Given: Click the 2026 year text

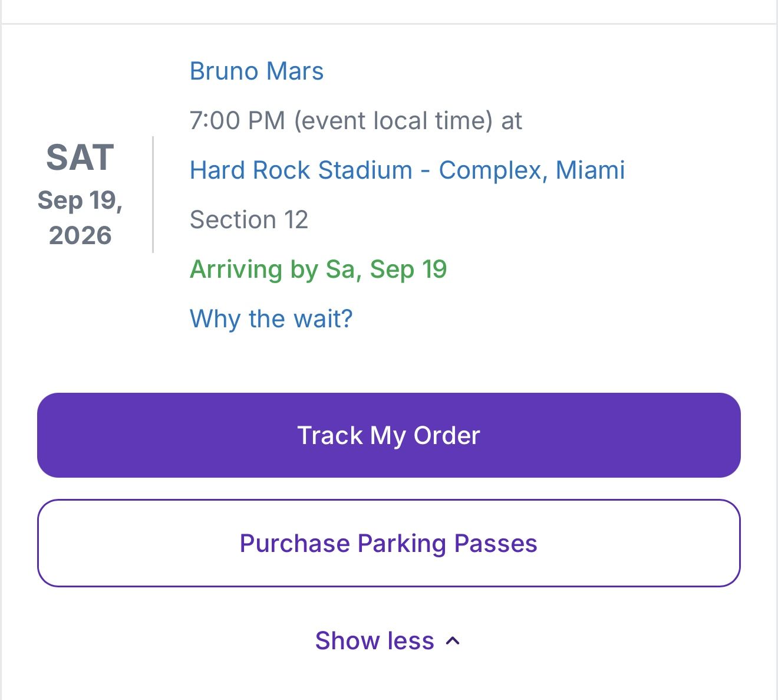Looking at the screenshot, I should pos(80,235).
